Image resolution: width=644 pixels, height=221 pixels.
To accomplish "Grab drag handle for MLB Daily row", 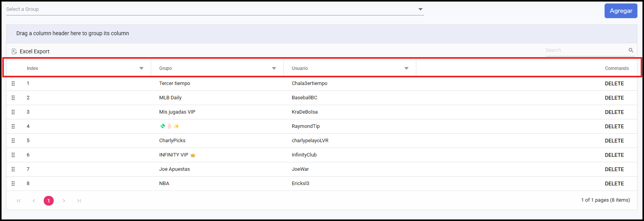I will 13,98.
